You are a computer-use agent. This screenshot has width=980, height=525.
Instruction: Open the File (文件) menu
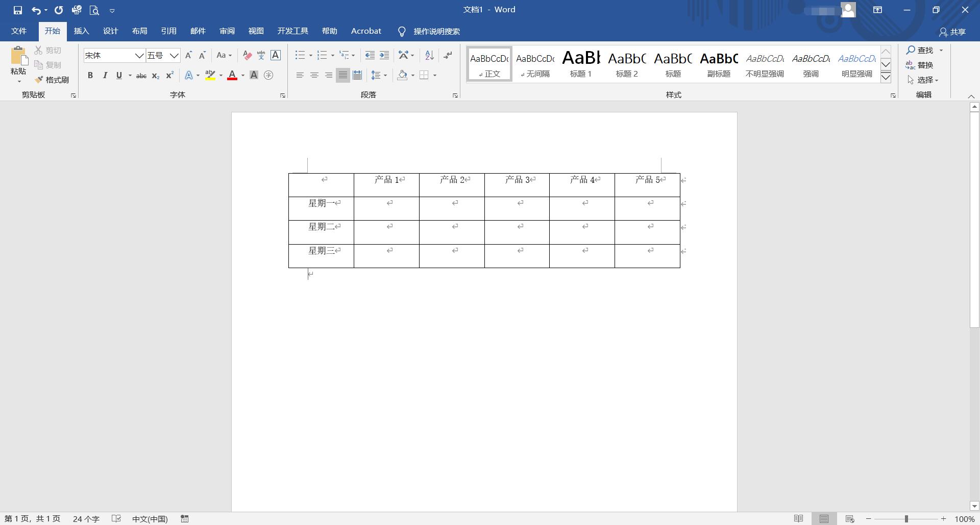click(19, 31)
